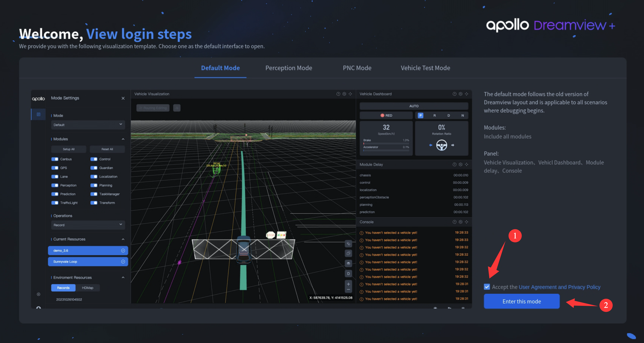This screenshot has width=644, height=343.
Task: Toggle the Canbus module switch
Action: point(55,159)
